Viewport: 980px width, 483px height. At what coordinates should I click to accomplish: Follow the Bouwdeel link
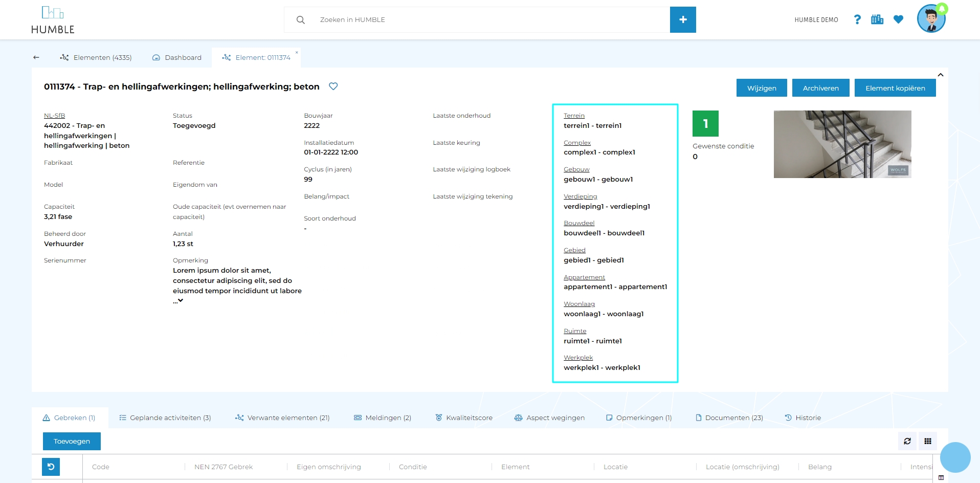[579, 223]
